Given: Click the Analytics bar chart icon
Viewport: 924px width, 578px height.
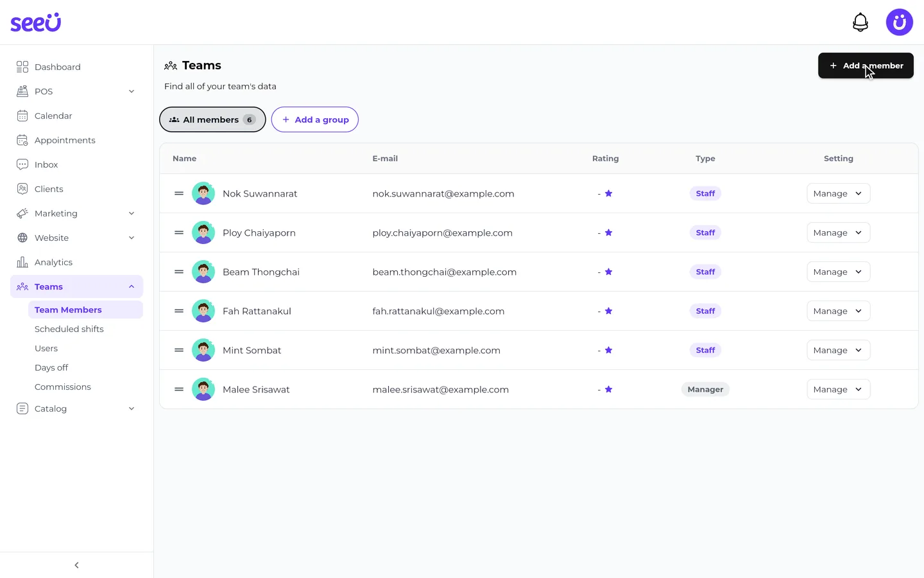Looking at the screenshot, I should point(22,262).
